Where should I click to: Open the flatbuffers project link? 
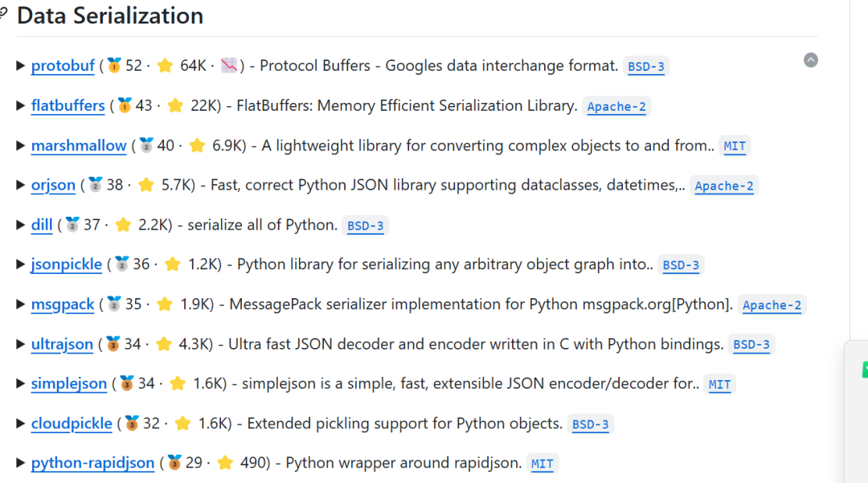(68, 105)
